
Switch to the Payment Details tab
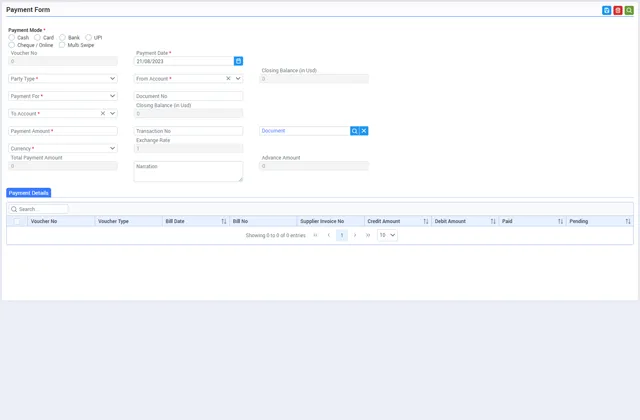tap(28, 192)
